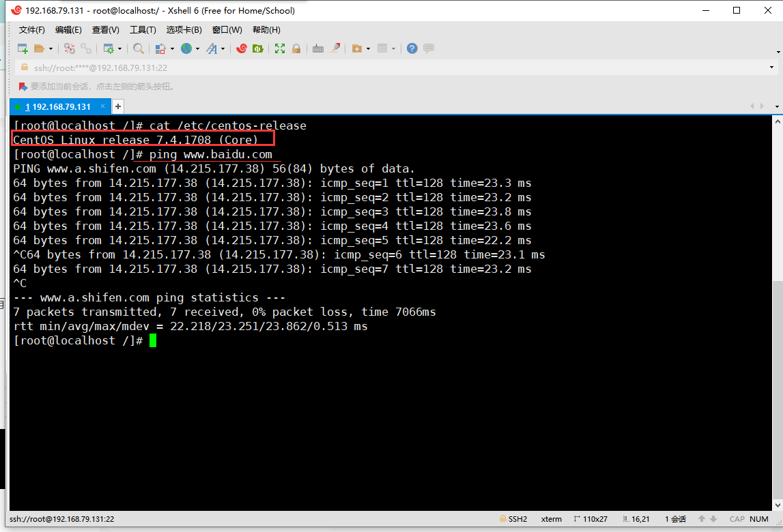Screen dimensions: 783x532
Task: Open the virtual keyboard icon
Action: pos(317,48)
